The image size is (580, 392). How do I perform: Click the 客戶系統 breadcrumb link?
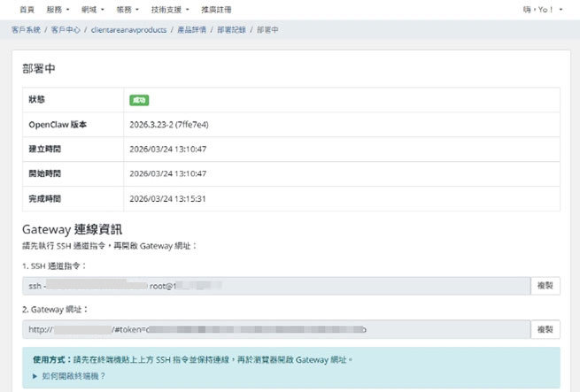(x=26, y=29)
